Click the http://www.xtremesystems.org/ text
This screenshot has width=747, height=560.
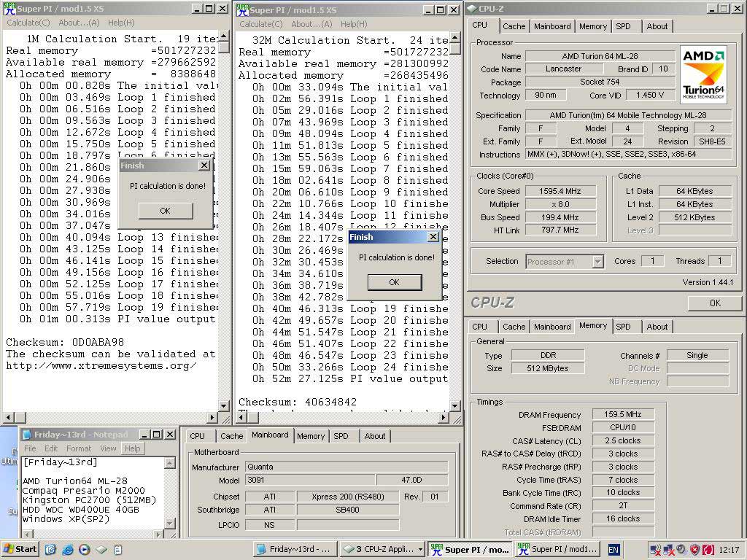click(101, 366)
